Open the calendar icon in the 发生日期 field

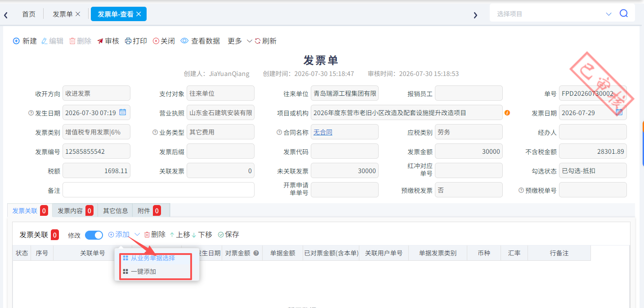pos(122,112)
